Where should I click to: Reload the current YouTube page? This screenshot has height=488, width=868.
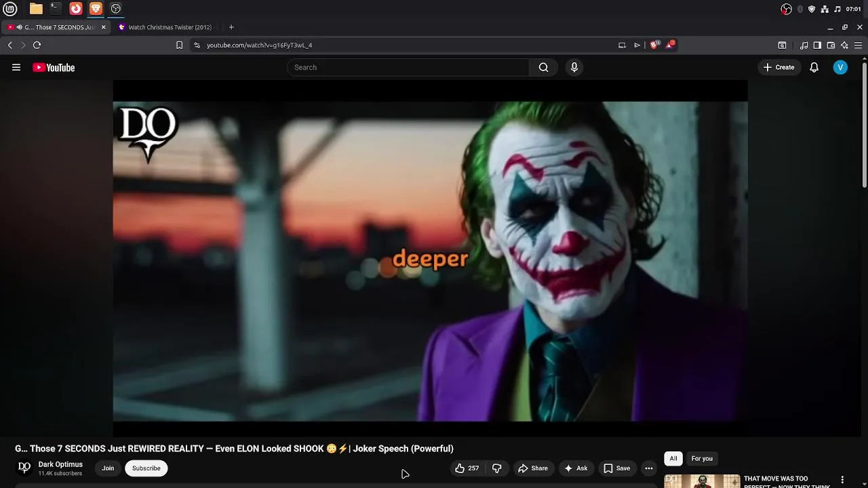point(37,45)
